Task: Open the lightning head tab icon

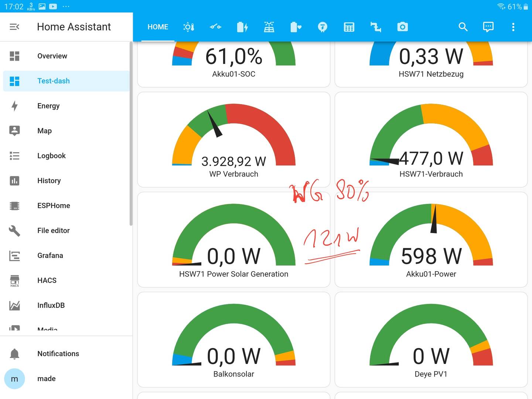Action: (323, 27)
